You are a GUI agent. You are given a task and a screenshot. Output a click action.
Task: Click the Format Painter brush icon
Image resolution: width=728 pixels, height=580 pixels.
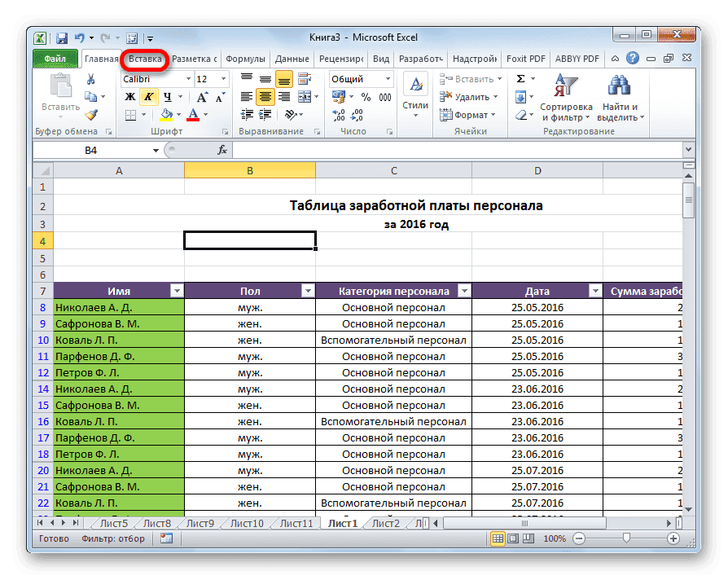[90, 115]
